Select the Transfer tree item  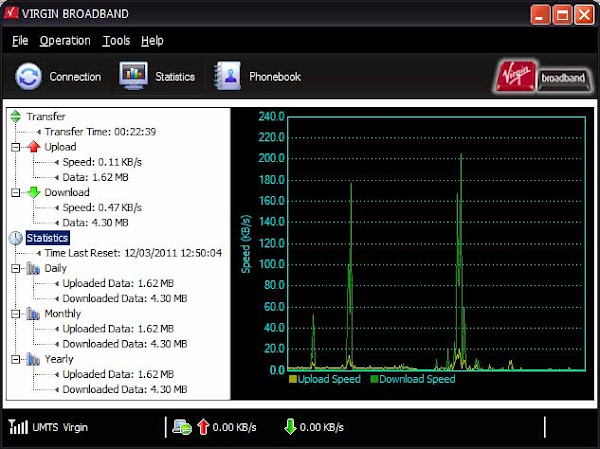pyautogui.click(x=46, y=116)
